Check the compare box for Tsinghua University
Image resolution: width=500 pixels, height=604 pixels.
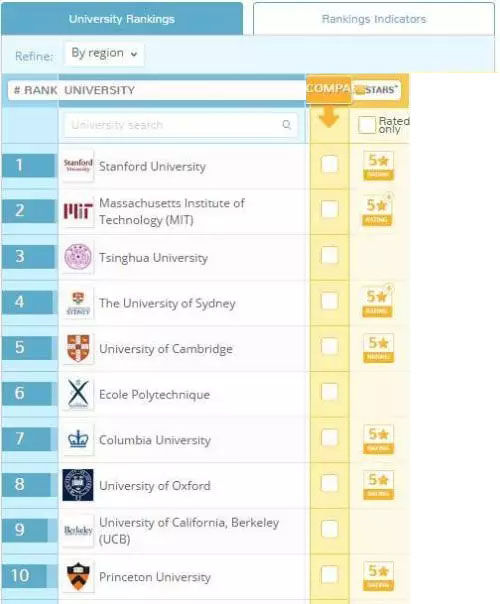pos(329,255)
